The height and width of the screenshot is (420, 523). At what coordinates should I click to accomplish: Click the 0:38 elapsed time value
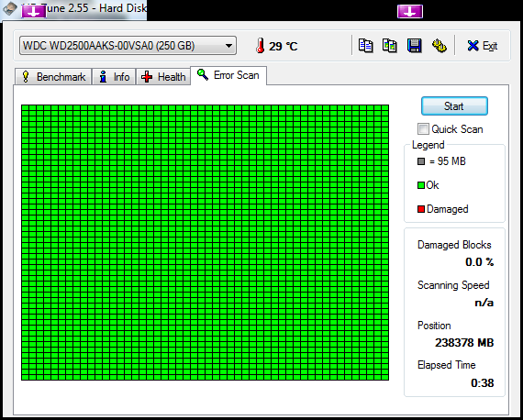click(x=483, y=383)
